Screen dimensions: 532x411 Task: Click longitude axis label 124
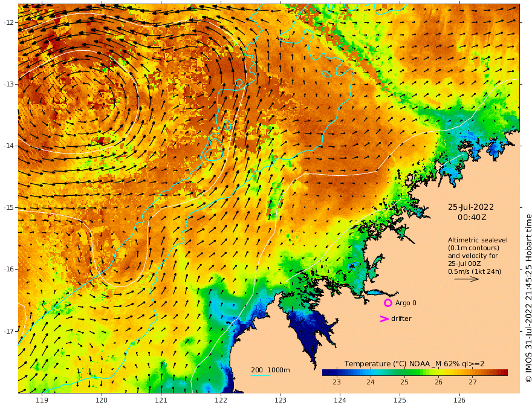pos(340,401)
